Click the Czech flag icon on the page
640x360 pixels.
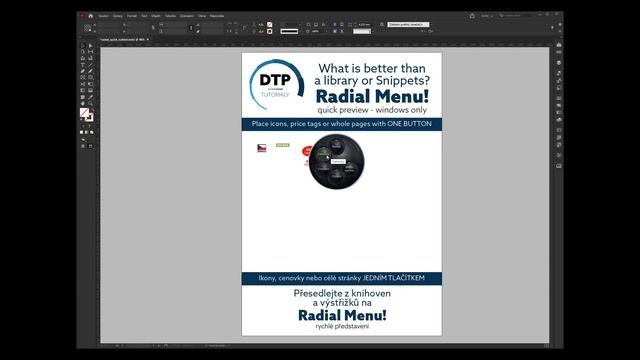coord(262,148)
